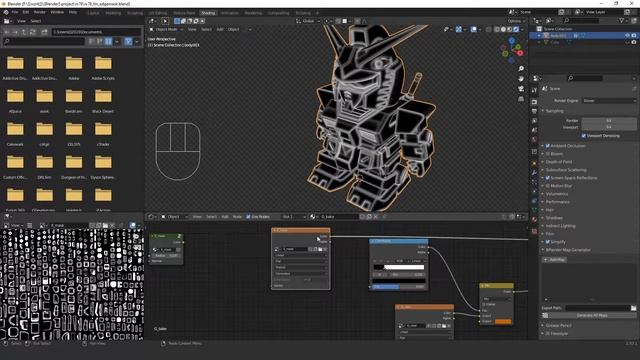The image size is (640, 360).
Task: Open the Global transform orientation dropdown
Action: (308, 21)
